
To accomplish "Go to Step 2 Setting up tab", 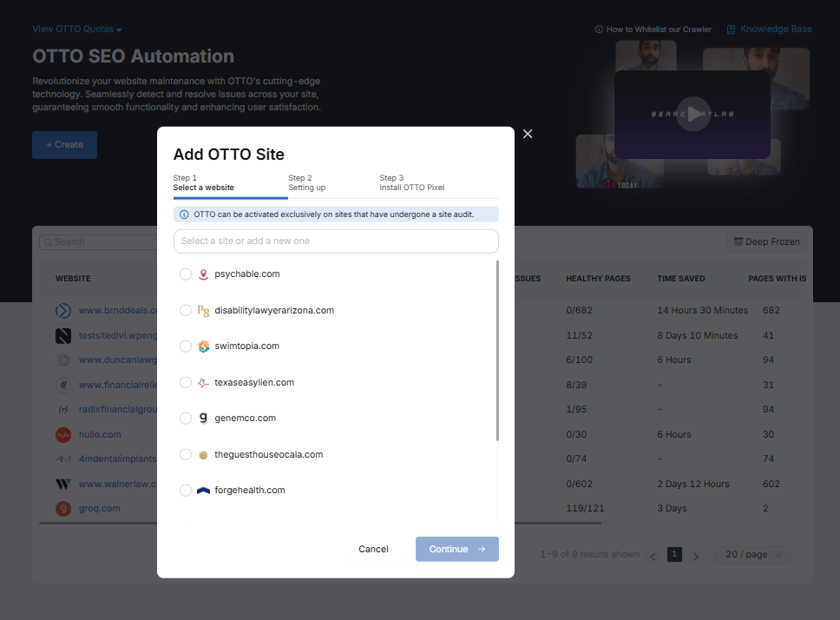I will [307, 182].
